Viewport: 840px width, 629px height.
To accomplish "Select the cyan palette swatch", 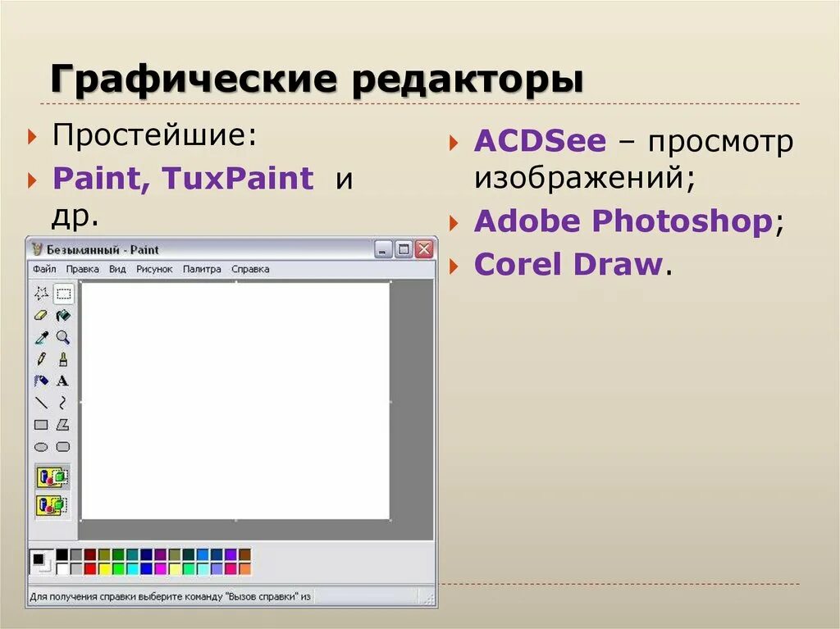I will pos(132,568).
